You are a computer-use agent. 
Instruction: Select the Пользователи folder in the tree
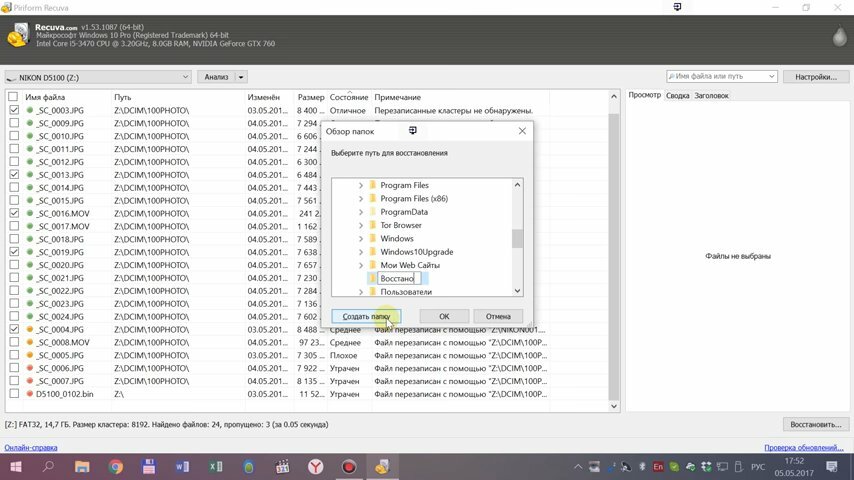406,292
